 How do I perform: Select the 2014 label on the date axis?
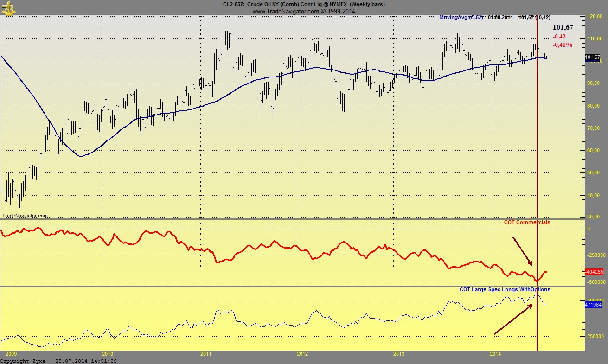coord(495,353)
